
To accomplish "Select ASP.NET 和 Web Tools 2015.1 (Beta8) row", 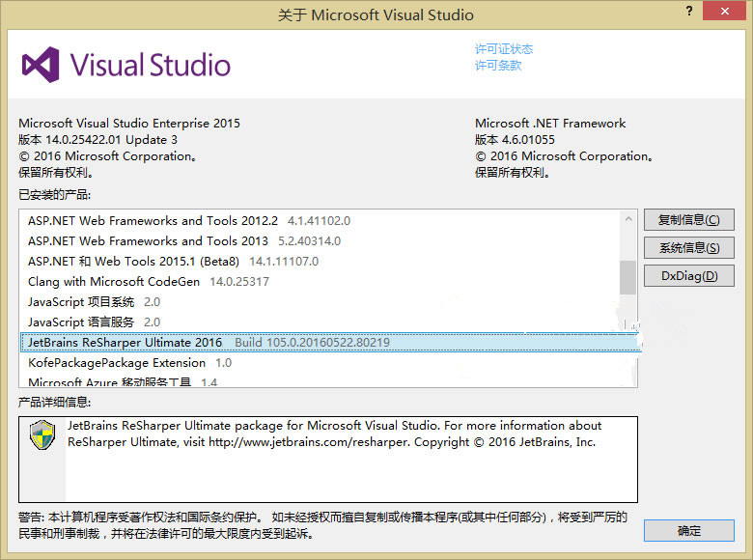I will (x=320, y=262).
